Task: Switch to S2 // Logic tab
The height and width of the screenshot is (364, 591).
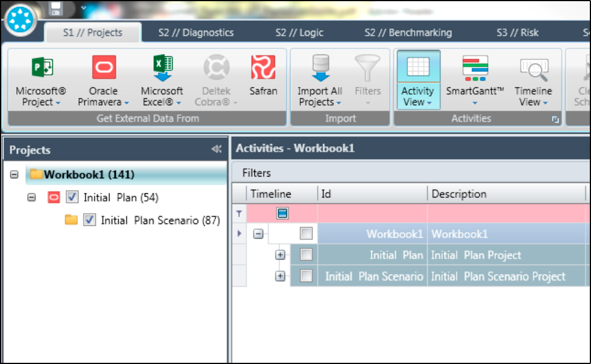Action: tap(299, 33)
